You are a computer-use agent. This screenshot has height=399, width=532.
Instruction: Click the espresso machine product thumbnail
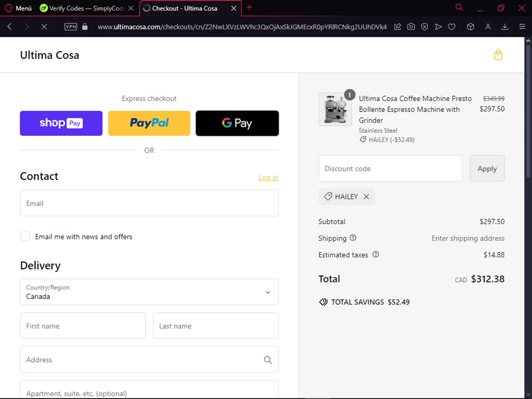(335, 109)
